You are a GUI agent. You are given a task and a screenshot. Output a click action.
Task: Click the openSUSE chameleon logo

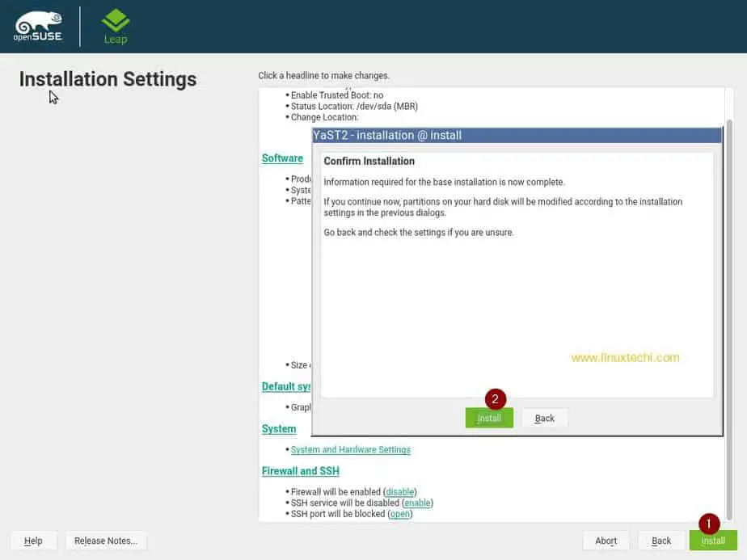(38, 27)
